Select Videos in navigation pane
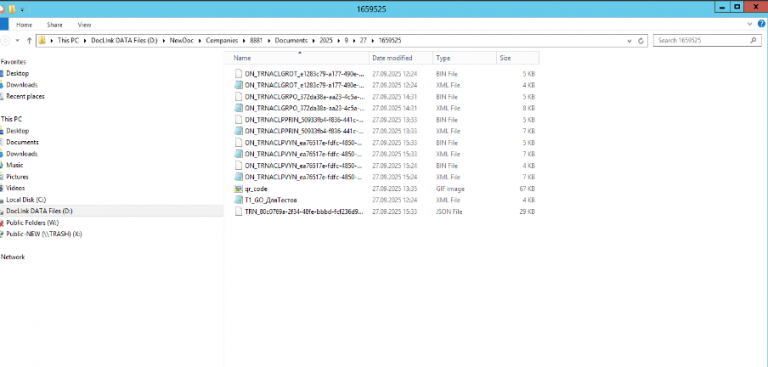 coord(16,188)
